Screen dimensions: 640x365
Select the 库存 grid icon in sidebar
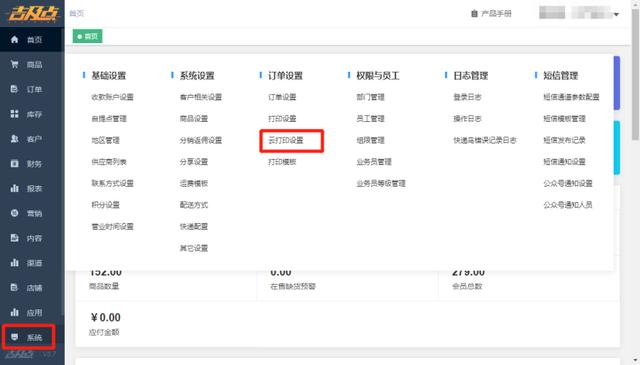[x=14, y=114]
